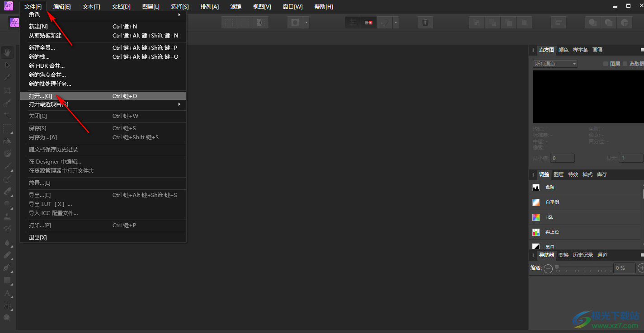Screen dimensions: 644x333
Task: Select the blur droplet tool
Action: coord(8,242)
